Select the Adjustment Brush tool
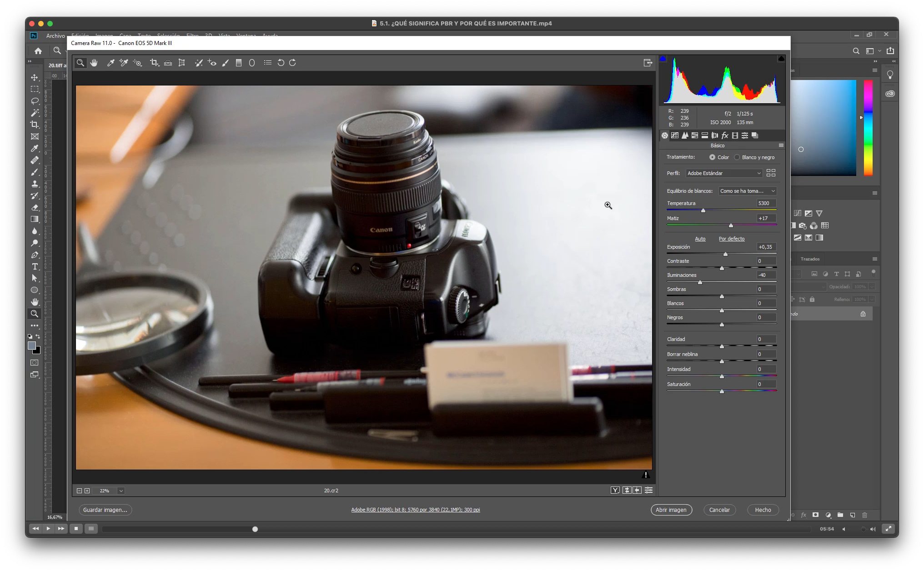Screen dimensions: 924x571 [226, 63]
